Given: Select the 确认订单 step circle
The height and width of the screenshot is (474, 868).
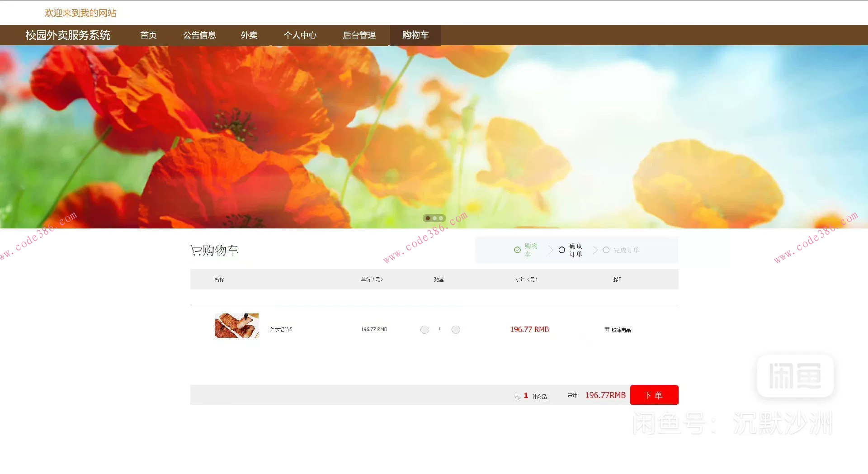Looking at the screenshot, I should tap(561, 250).
